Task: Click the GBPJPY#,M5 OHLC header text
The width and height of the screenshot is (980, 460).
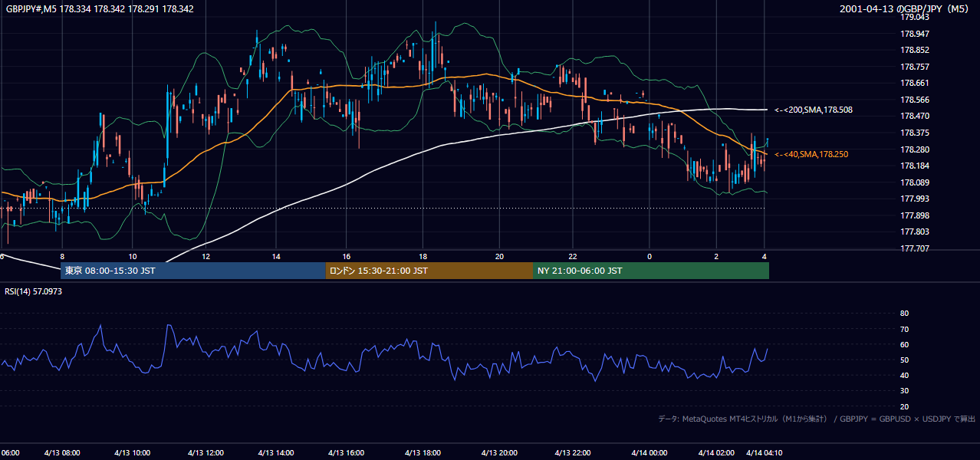Action: 100,8
